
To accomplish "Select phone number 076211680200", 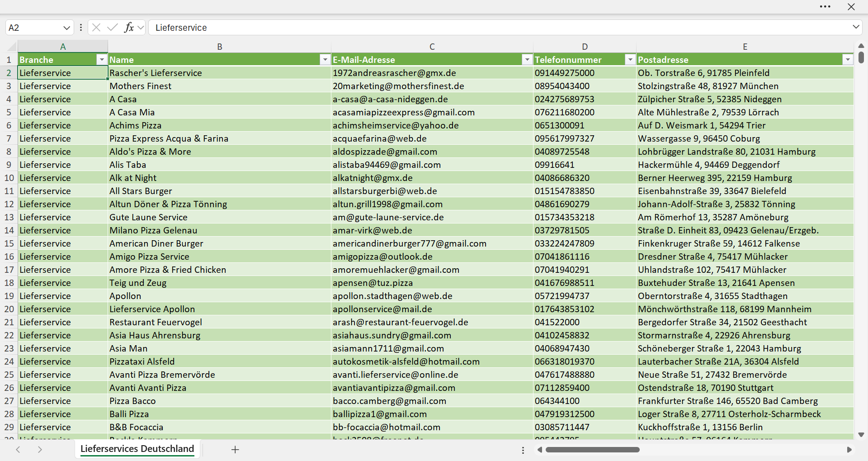I will [585, 112].
